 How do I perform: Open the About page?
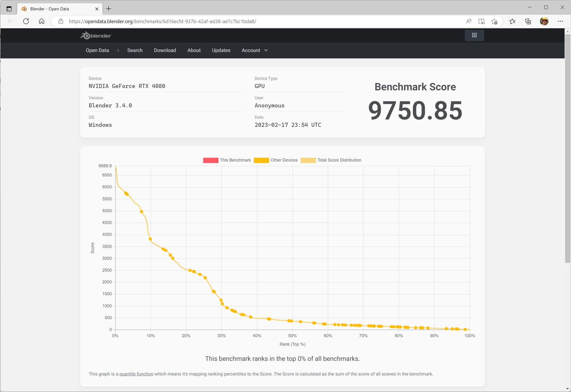pyautogui.click(x=194, y=50)
